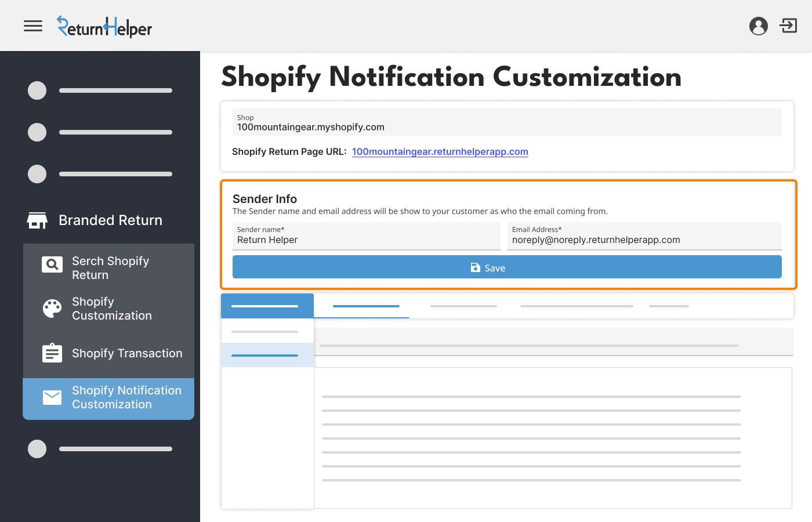Click the Shopify Customization palette icon
Screen dimensions: 812x522
pos(52,309)
